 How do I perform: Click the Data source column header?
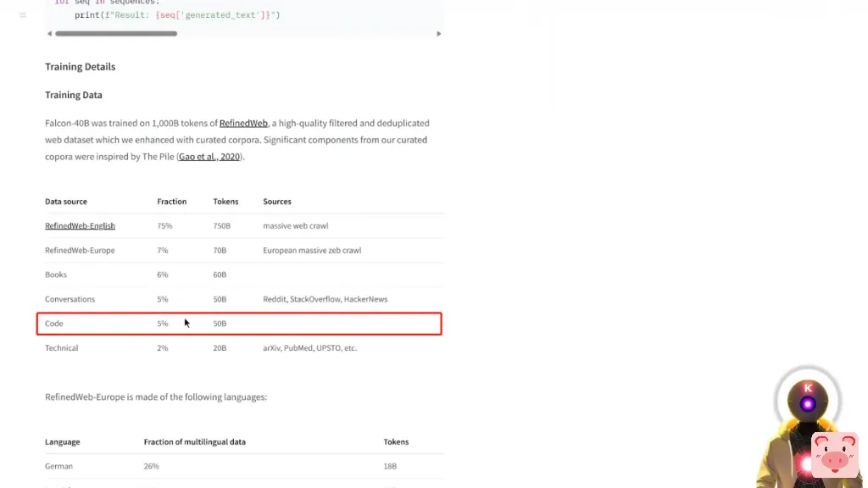pyautogui.click(x=66, y=202)
